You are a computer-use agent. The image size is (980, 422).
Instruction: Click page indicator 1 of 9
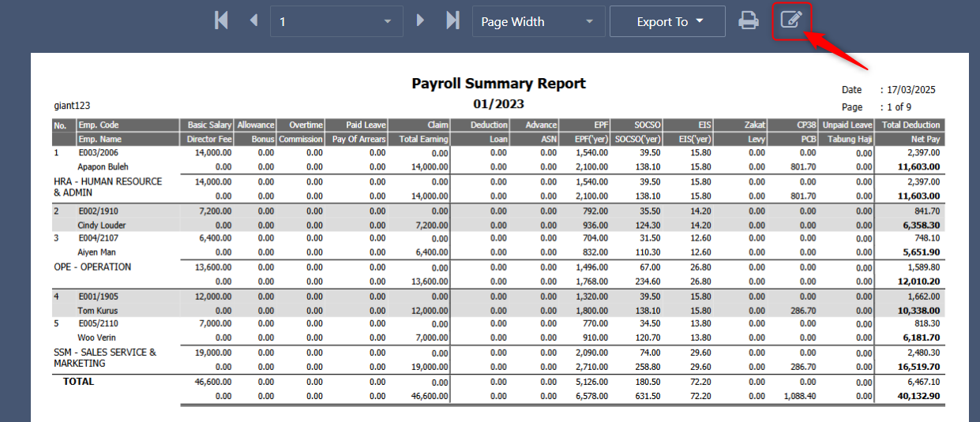899,106
